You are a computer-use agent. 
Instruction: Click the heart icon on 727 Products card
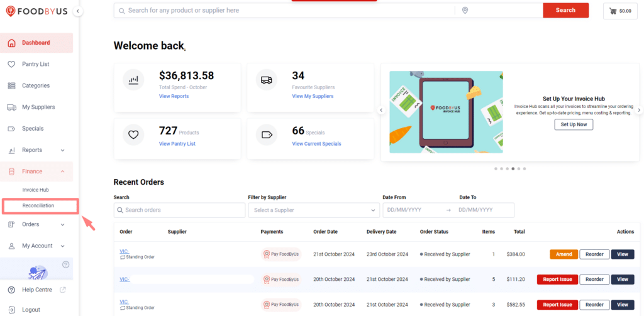tap(133, 135)
